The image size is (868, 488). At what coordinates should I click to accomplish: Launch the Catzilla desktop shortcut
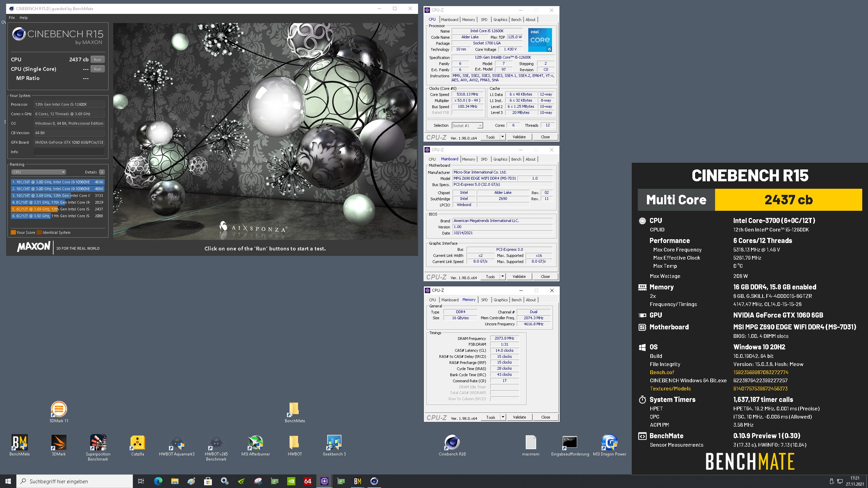pos(137,445)
